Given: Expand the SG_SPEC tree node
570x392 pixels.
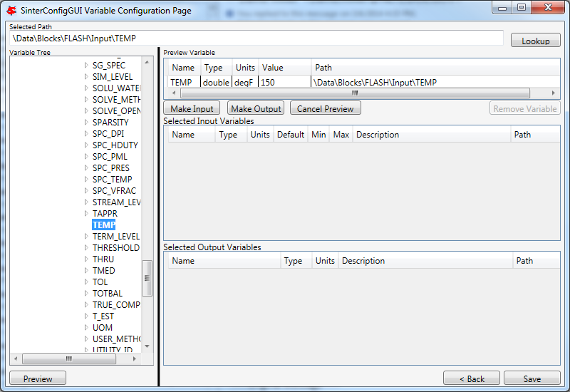Looking at the screenshot, I should [86, 66].
